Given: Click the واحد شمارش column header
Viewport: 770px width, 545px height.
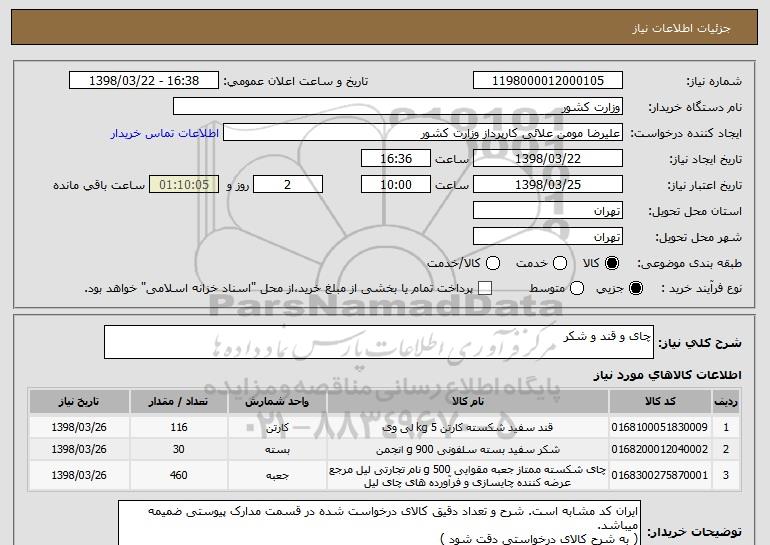Looking at the screenshot, I should click(x=277, y=402).
